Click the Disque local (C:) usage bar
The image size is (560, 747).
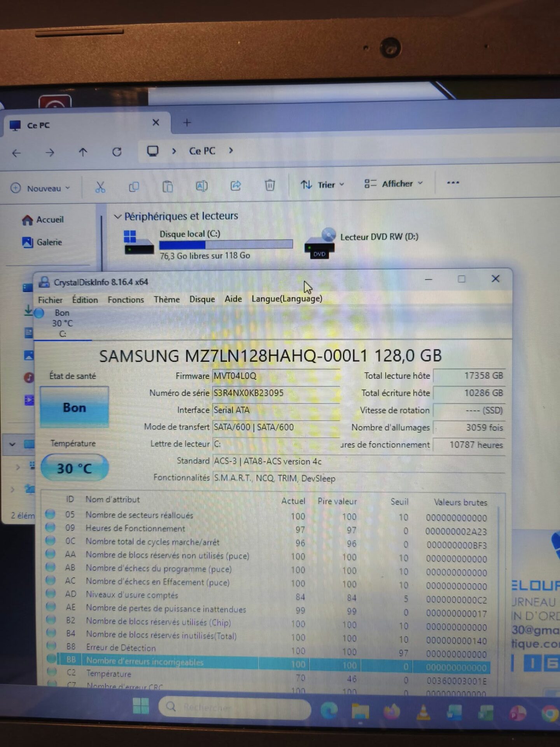point(226,245)
